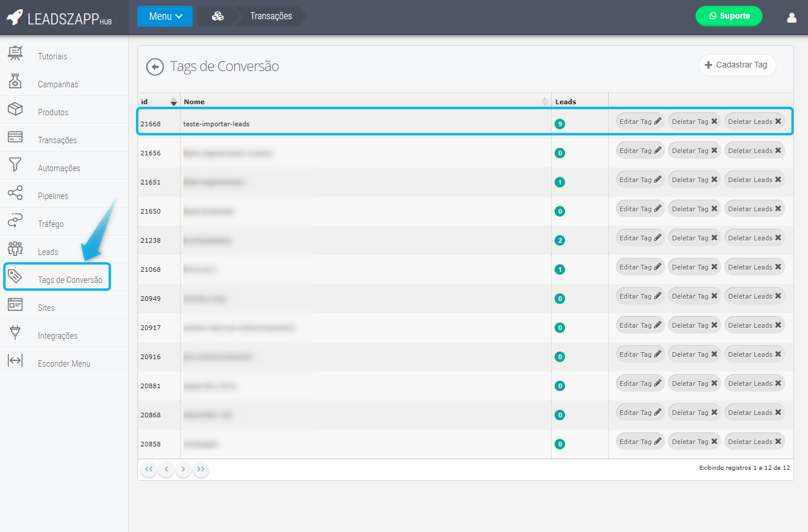This screenshot has height=532, width=808.
Task: Delete leads for tag id 21651
Action: pos(754,180)
